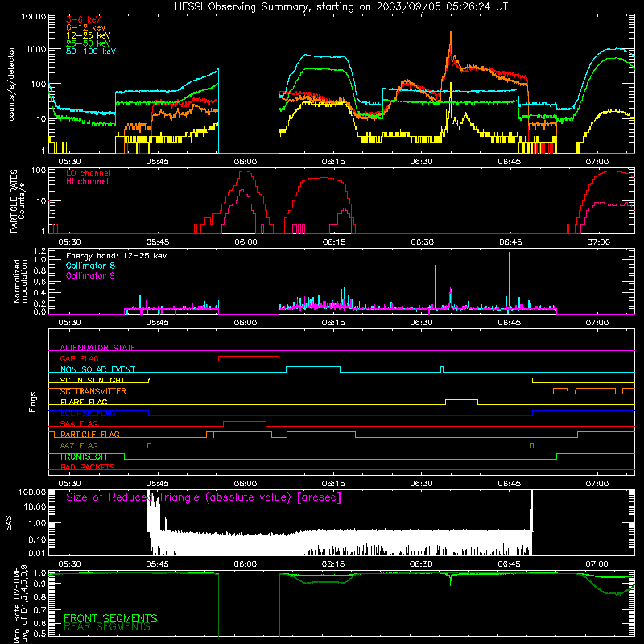Select the 25-50 keV legend label
The width and height of the screenshot is (644, 644).
pos(88,43)
